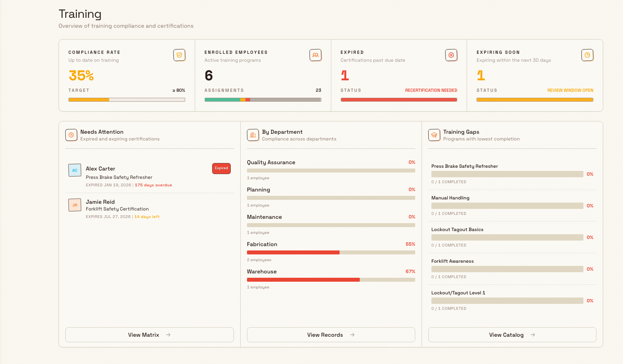623x364 pixels.
Task: Click the Forklift Awareness program name
Action: (x=452, y=261)
